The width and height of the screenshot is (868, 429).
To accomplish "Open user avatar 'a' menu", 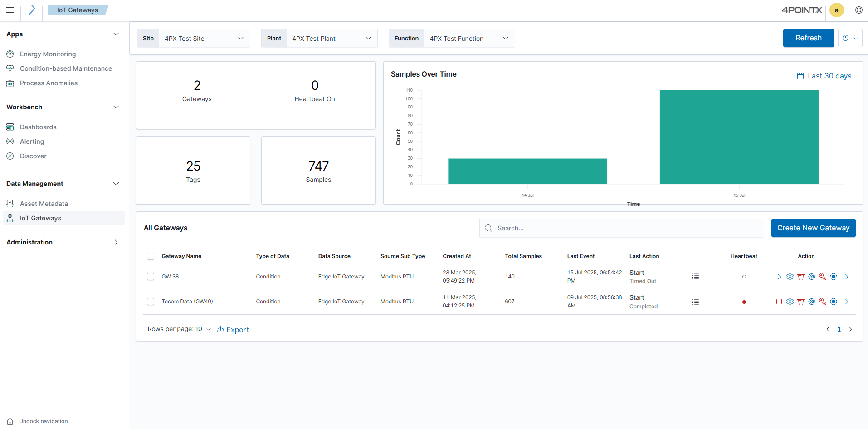I will pos(837,10).
